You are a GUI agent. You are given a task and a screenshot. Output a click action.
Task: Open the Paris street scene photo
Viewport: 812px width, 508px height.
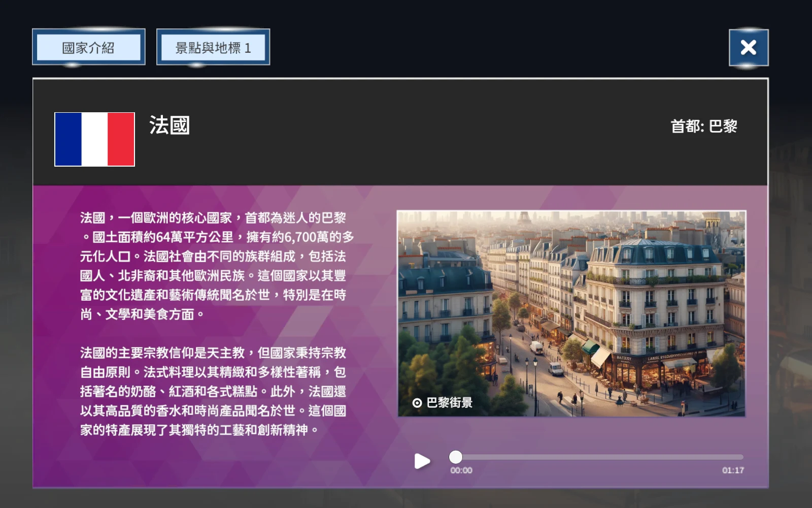click(571, 313)
